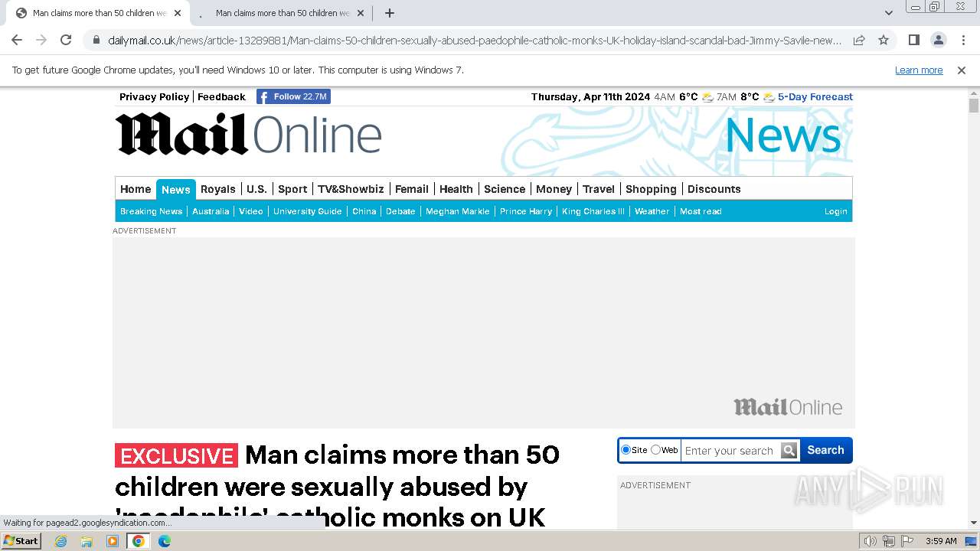The image size is (980, 551).
Task: Expand the tab search dropdown arrow
Action: coord(888,13)
